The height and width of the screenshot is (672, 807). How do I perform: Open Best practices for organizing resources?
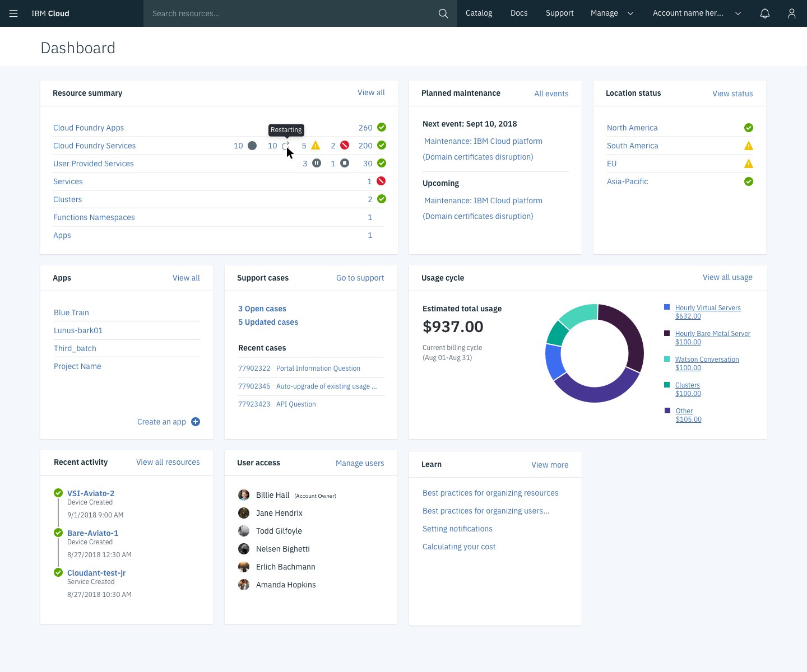point(490,493)
